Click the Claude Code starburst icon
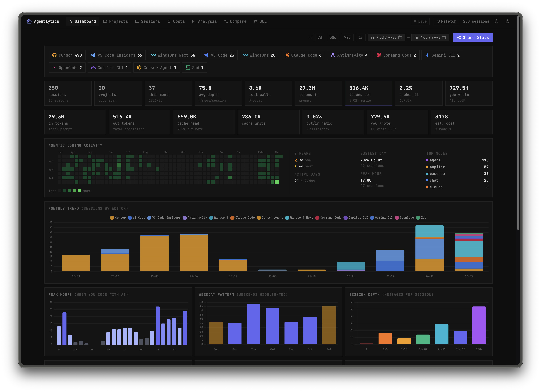This screenshot has width=541, height=392. coord(287,55)
